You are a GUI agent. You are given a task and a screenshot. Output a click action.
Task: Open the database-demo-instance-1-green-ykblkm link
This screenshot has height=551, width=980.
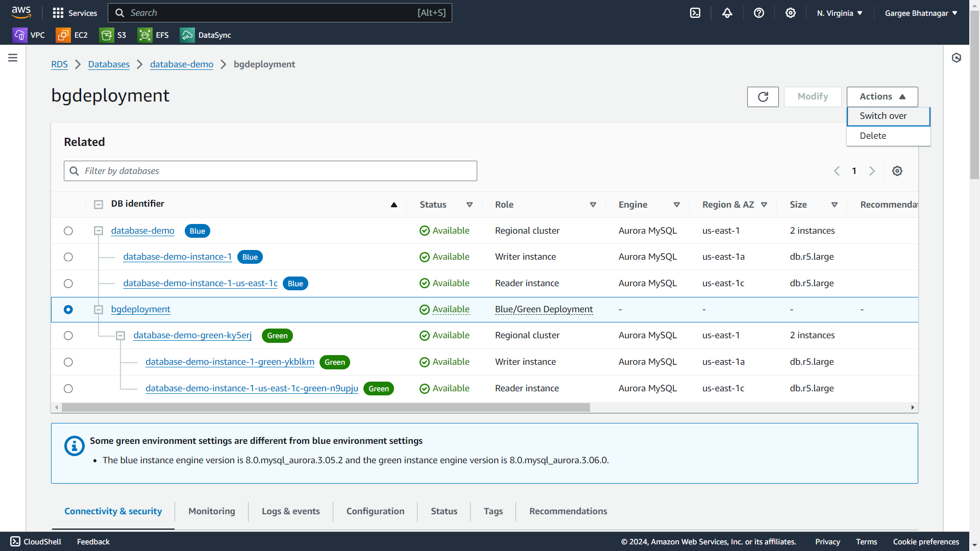point(230,362)
